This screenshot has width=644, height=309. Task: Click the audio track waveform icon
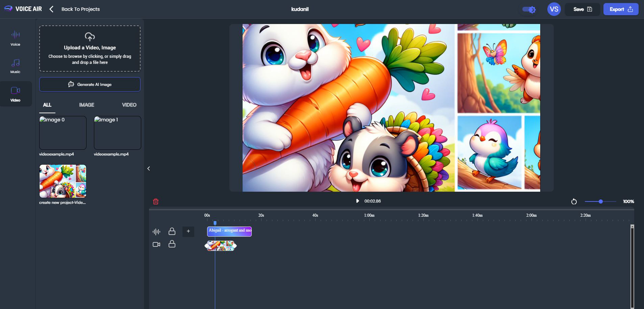pyautogui.click(x=156, y=232)
